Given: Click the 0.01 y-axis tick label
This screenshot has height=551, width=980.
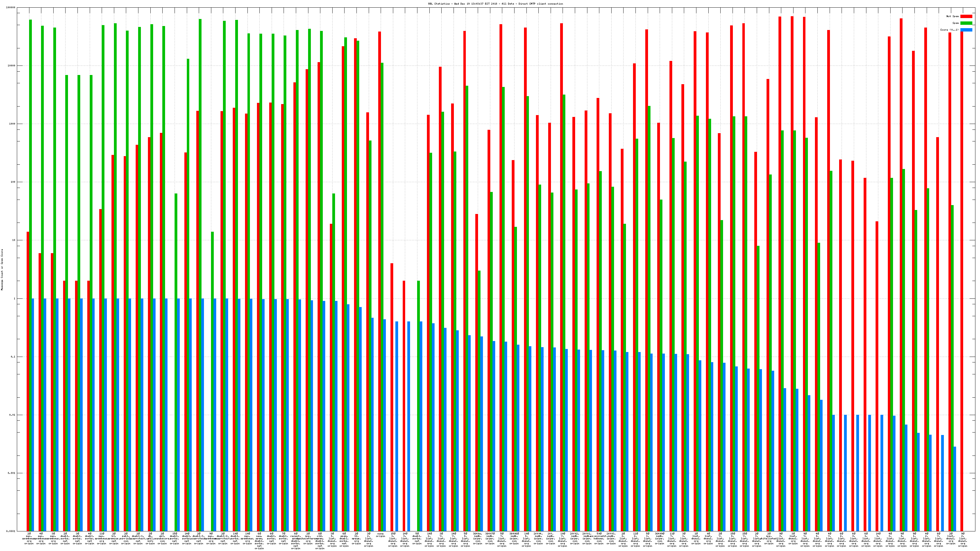Looking at the screenshot, I should [13, 415].
